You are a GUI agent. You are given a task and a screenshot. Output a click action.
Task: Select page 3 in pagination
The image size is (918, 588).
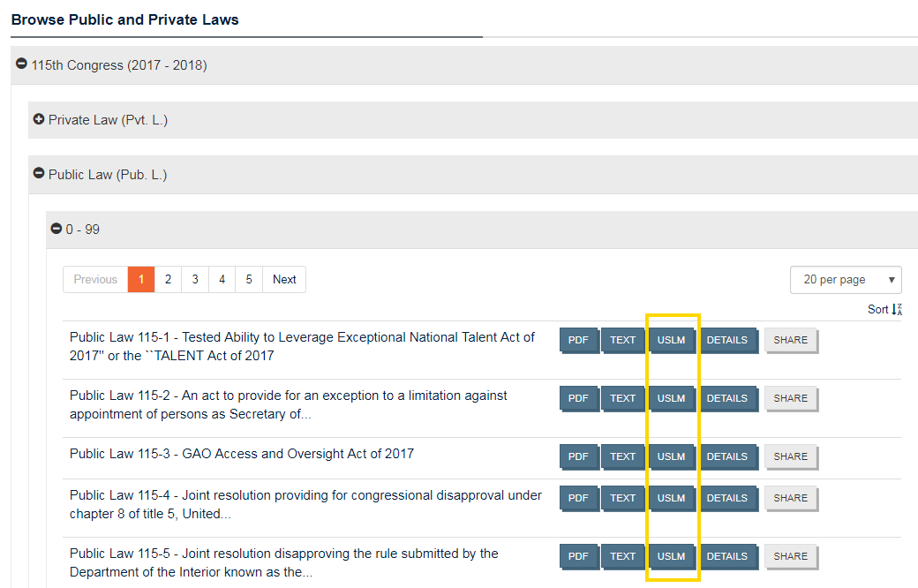tap(195, 280)
